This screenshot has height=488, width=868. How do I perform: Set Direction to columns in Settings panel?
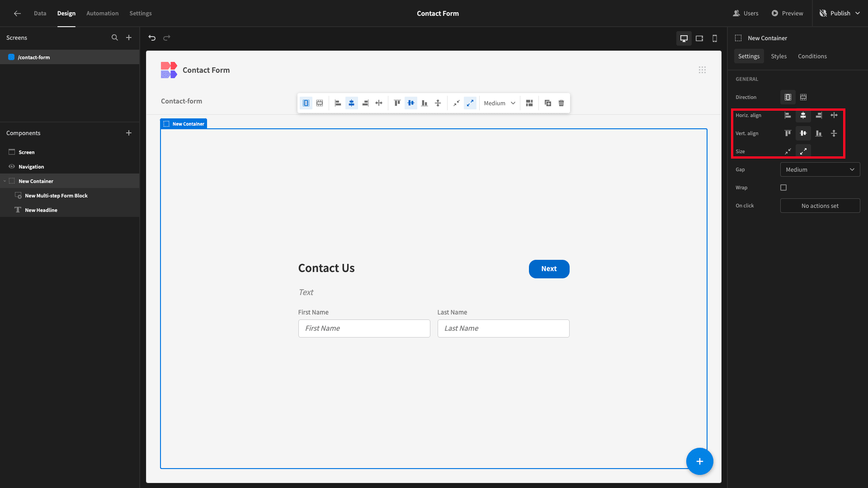[x=788, y=97]
